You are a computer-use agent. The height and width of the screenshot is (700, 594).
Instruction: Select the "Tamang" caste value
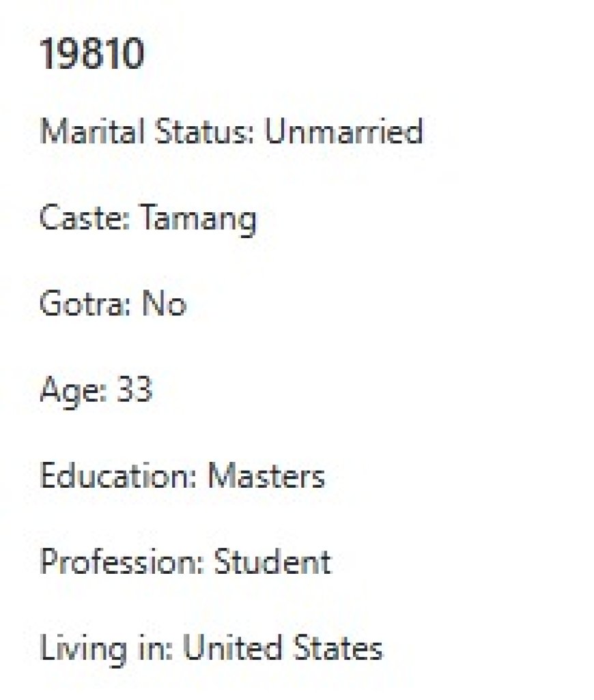199,219
